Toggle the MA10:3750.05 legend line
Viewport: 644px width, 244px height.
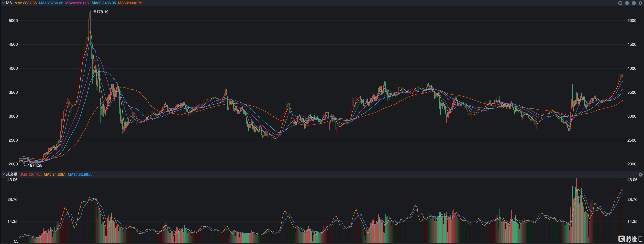tap(51, 3)
